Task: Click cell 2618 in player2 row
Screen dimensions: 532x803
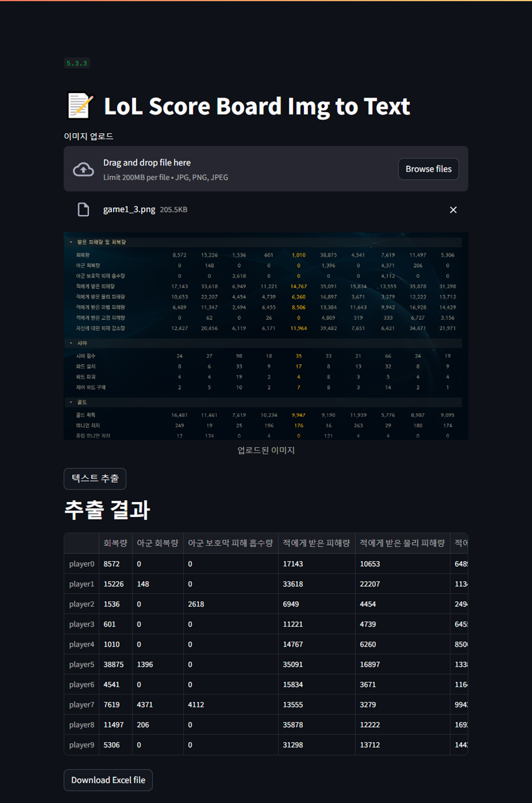Action: click(231, 604)
